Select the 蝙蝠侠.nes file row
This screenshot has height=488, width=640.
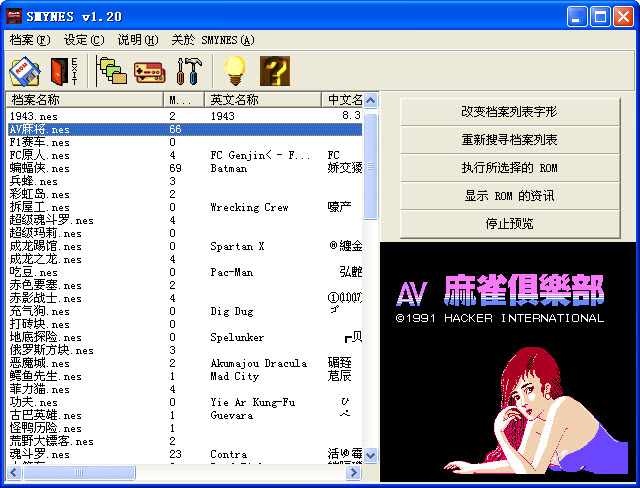point(184,169)
